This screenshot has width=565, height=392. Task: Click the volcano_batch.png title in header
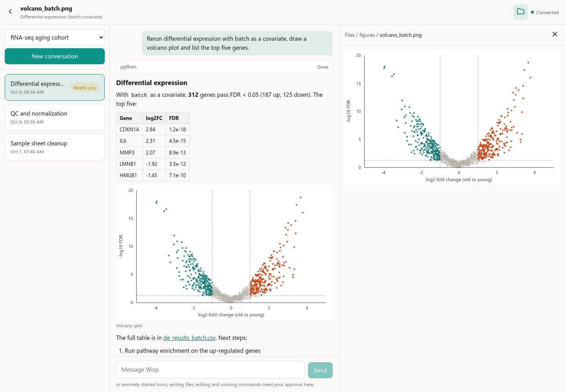(46, 9)
